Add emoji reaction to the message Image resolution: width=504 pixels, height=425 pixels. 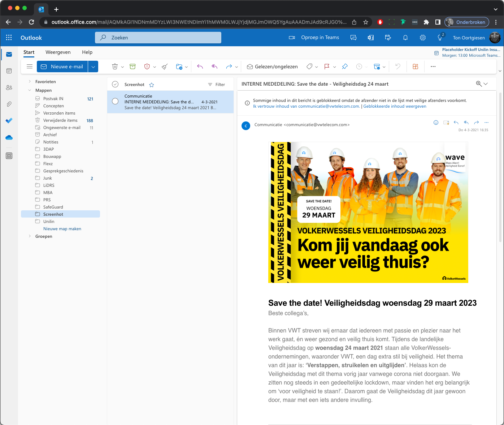click(x=436, y=123)
